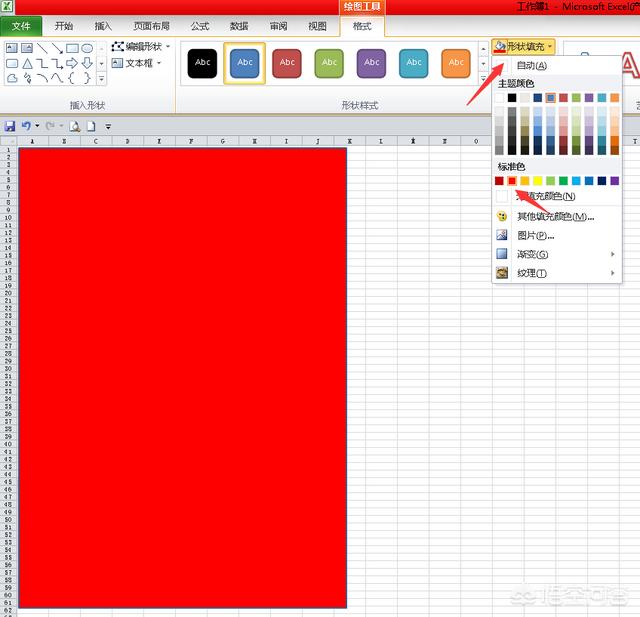
Task: Switch to the 页面布局 tab
Action: 151,26
